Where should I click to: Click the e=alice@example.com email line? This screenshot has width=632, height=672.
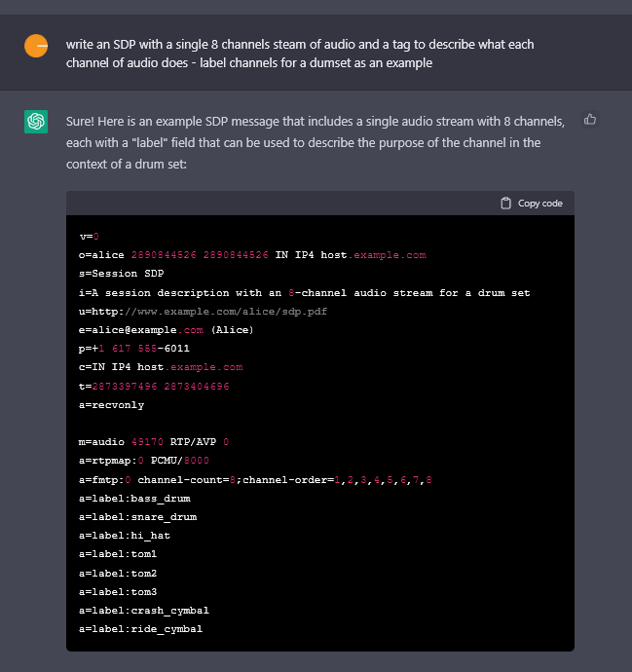(167, 330)
